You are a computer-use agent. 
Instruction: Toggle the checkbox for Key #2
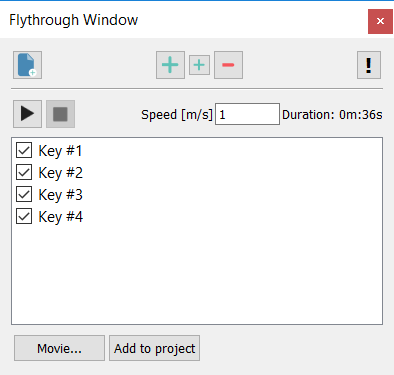coord(24,172)
